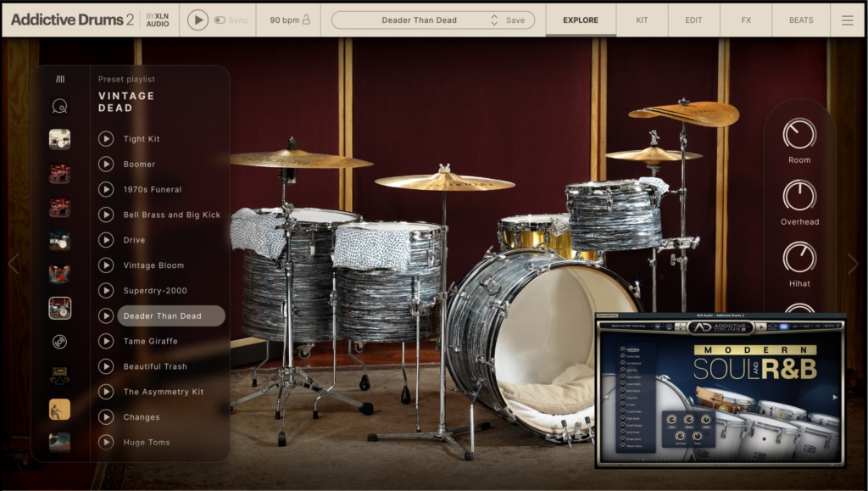This screenshot has width=868, height=491.
Task: Switch to the EXPLORE tab
Action: pyautogui.click(x=581, y=20)
